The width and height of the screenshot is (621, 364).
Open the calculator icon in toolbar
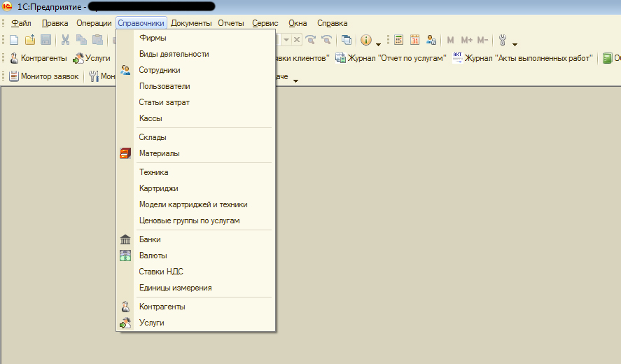click(399, 41)
